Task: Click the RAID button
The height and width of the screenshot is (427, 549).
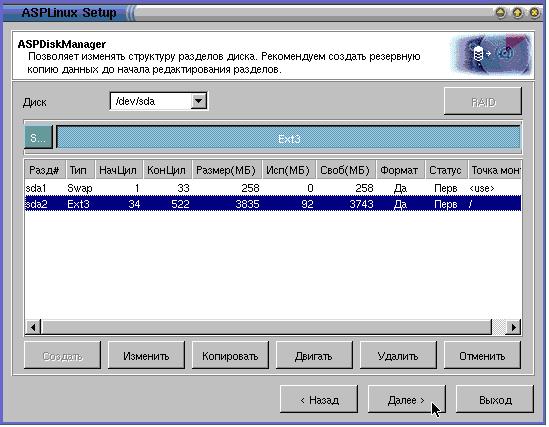Action: [x=483, y=102]
